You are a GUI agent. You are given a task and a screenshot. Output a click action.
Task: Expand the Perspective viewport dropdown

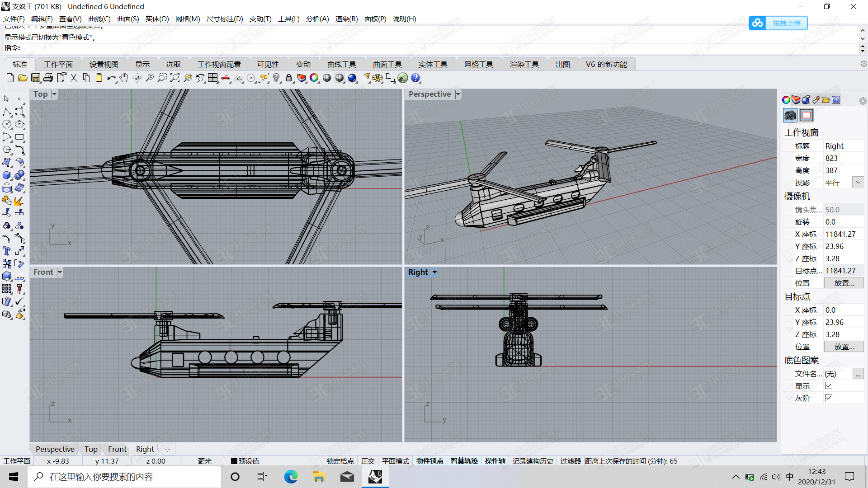(458, 94)
